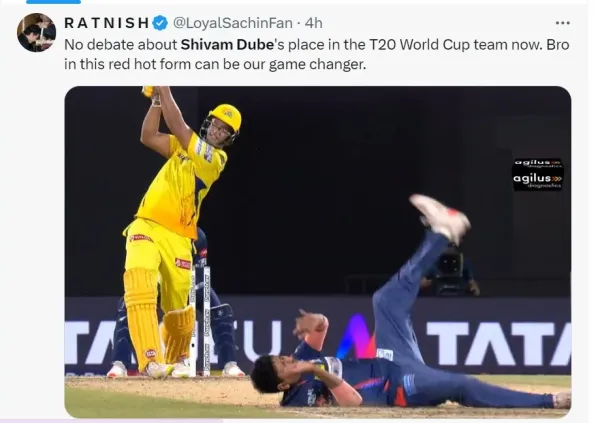Click the white shoe raised in air
The width and height of the screenshot is (600, 423).
440,216
